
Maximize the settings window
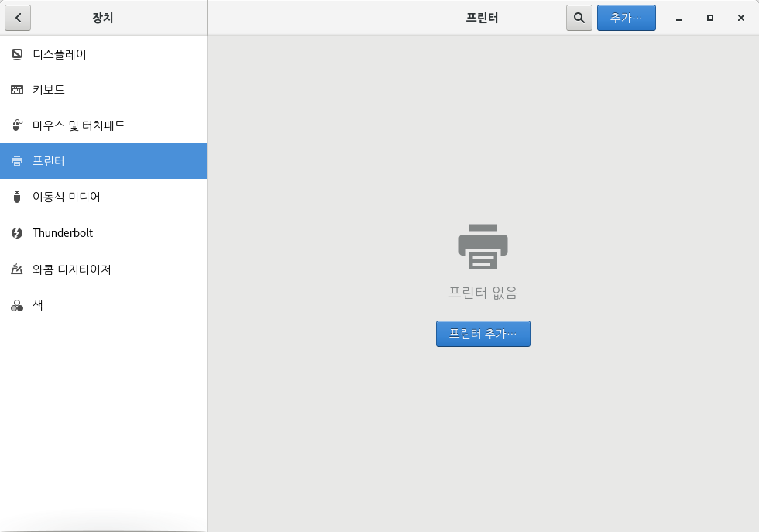(x=710, y=18)
